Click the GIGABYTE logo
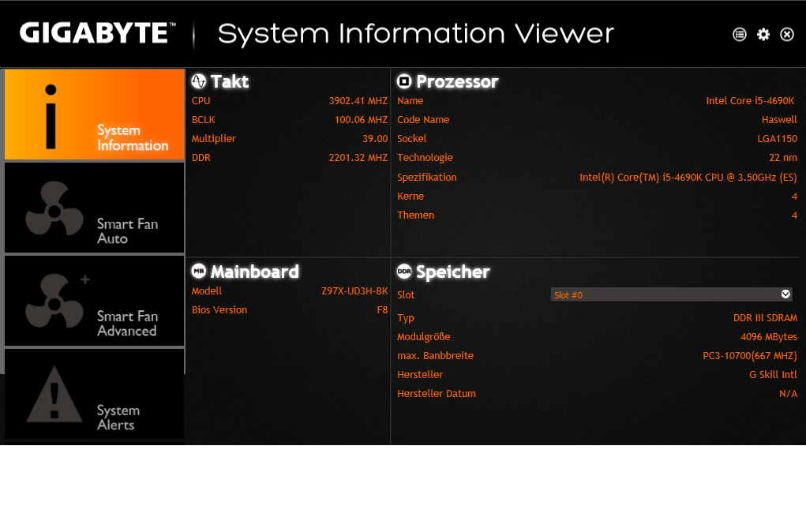Image resolution: width=806 pixels, height=532 pixels. (x=98, y=33)
